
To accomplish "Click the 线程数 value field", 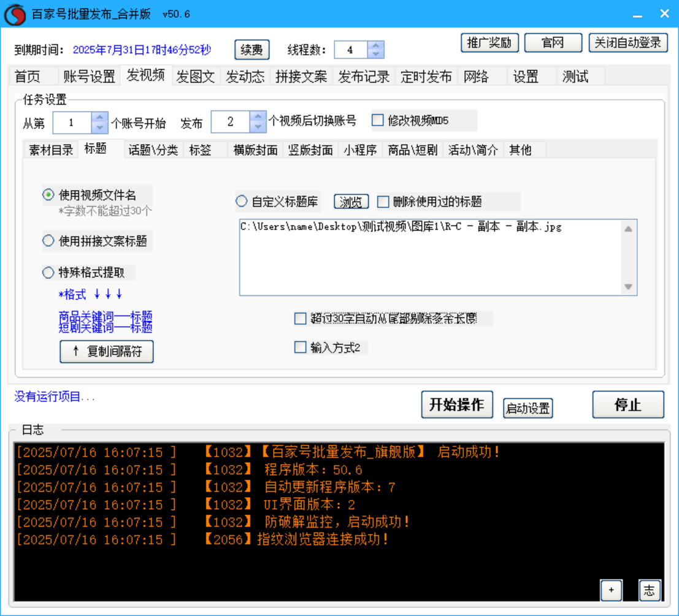I will 351,50.
